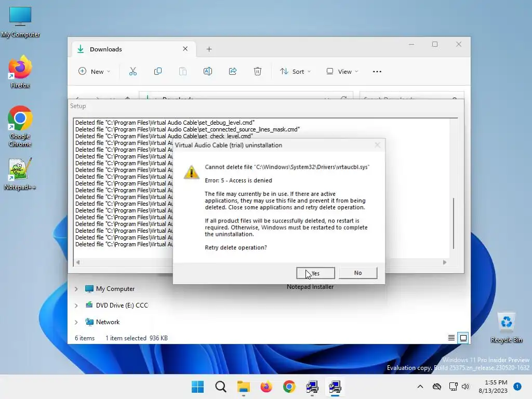
Task: Open Firefox desktop shortcut
Action: [x=20, y=72]
